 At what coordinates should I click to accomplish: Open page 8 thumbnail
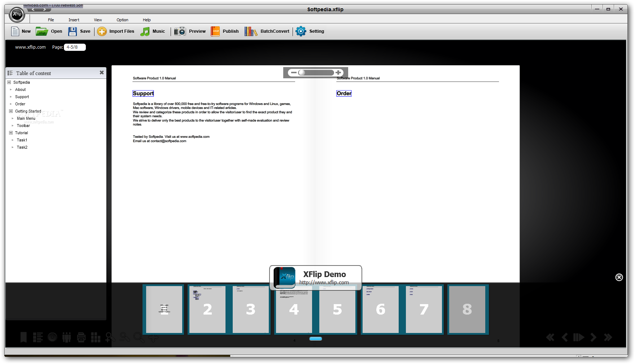[x=467, y=309]
